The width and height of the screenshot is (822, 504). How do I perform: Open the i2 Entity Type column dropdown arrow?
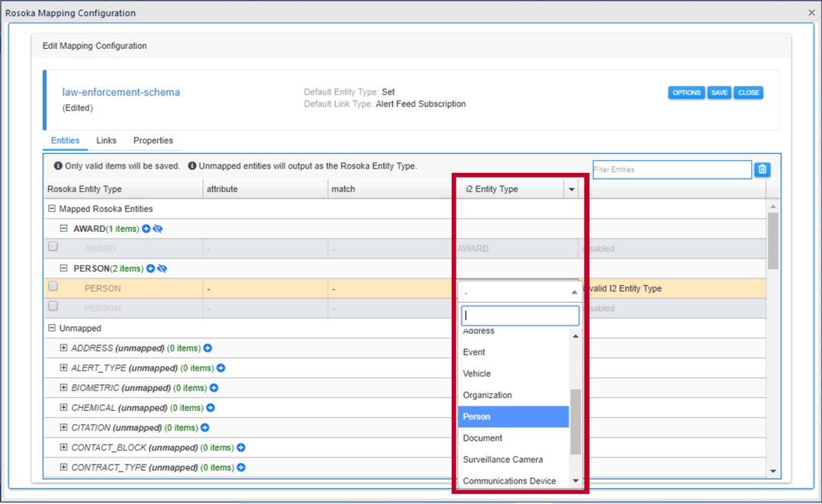(x=572, y=189)
